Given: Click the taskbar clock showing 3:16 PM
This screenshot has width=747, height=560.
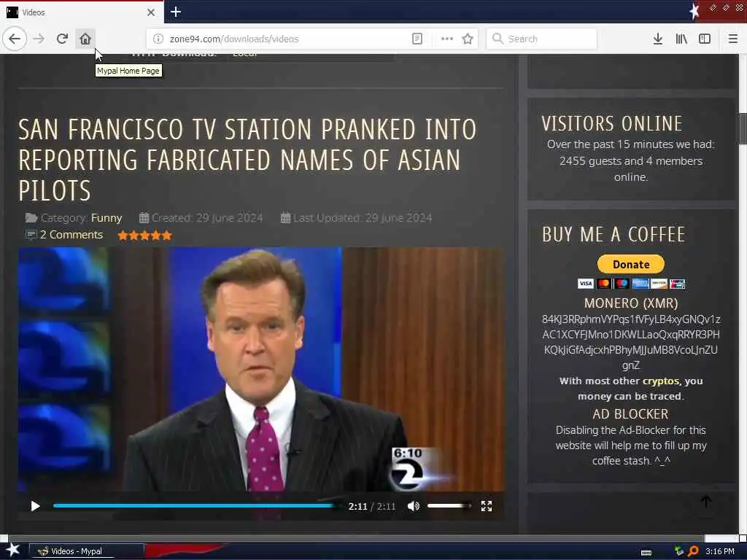Looking at the screenshot, I should click(719, 551).
